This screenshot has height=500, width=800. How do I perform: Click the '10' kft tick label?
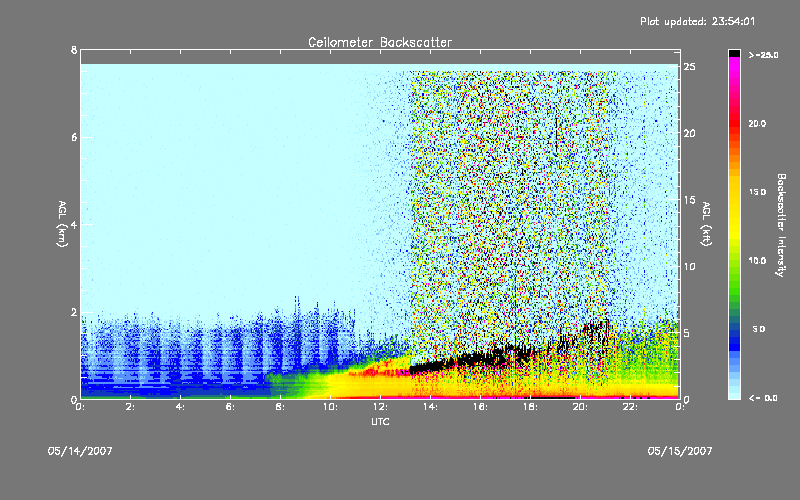coord(689,266)
